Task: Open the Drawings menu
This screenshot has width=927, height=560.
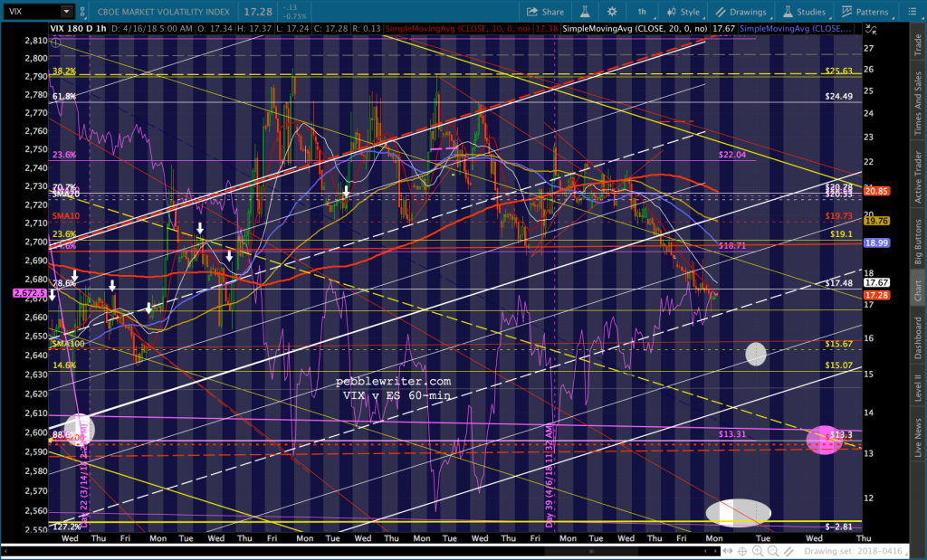Action: pyautogui.click(x=741, y=12)
